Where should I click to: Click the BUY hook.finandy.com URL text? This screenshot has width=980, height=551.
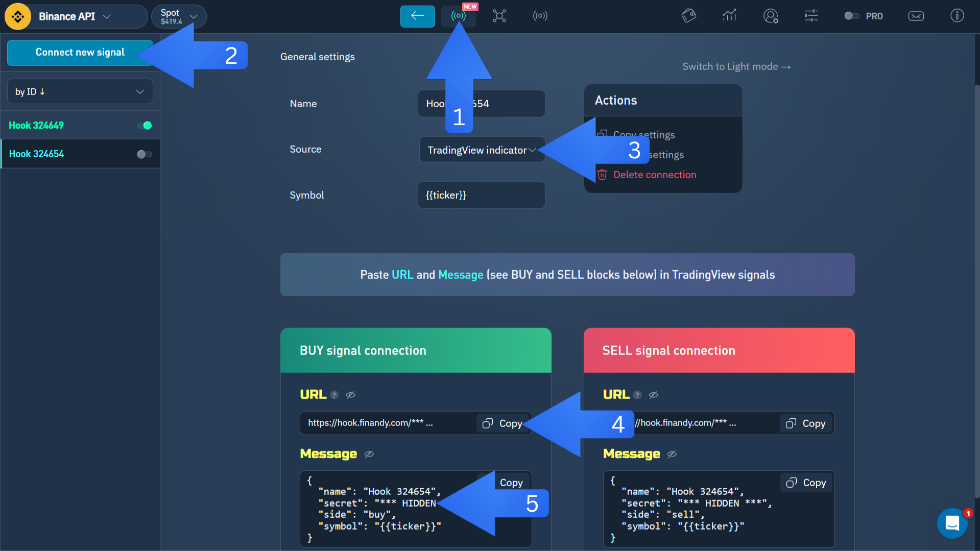tap(370, 423)
